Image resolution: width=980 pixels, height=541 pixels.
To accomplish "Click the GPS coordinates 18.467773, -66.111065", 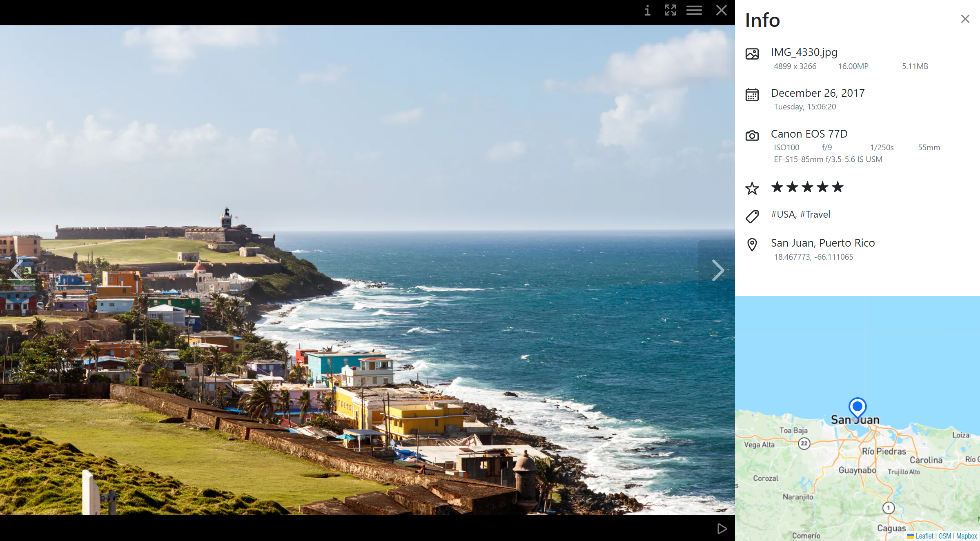I will coord(813,257).
